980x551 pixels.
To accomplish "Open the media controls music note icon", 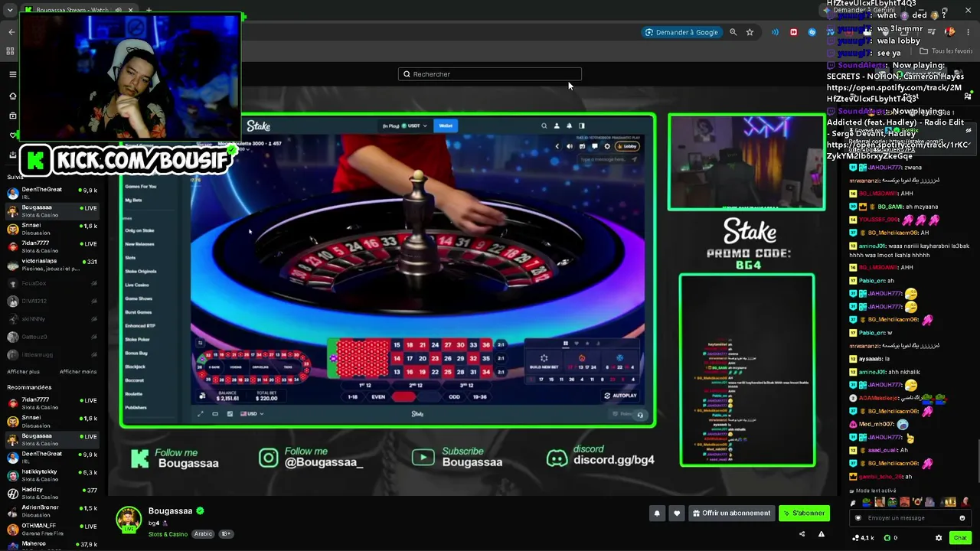I will (x=932, y=32).
